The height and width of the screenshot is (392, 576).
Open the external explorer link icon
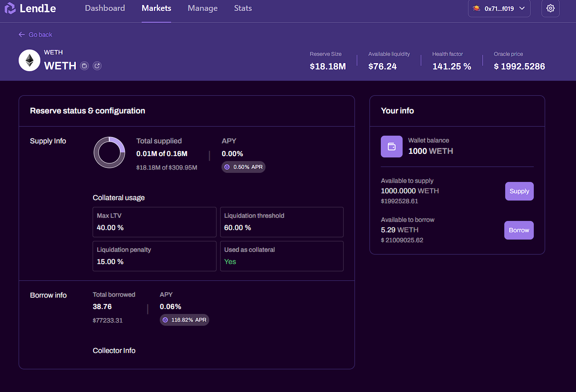97,66
